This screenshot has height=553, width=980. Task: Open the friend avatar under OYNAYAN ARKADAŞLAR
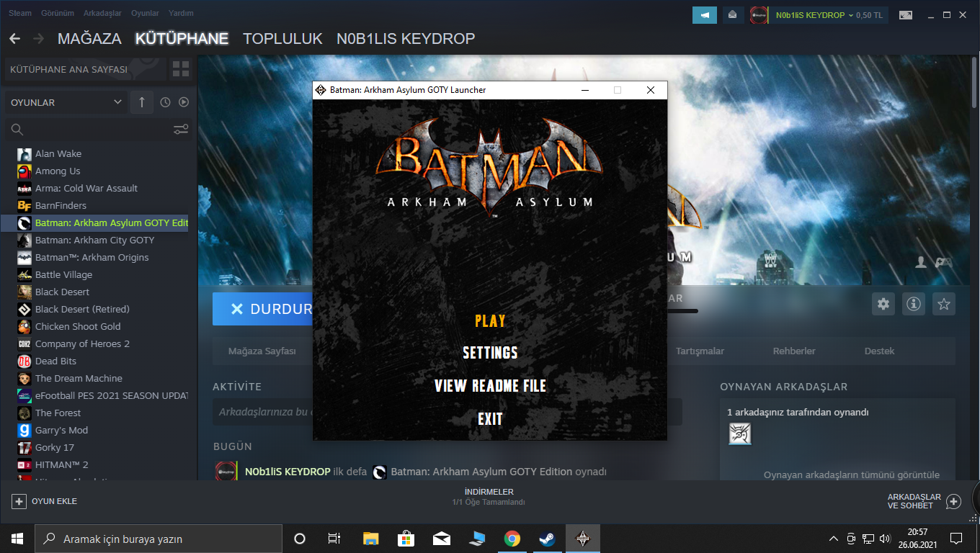pyautogui.click(x=739, y=433)
